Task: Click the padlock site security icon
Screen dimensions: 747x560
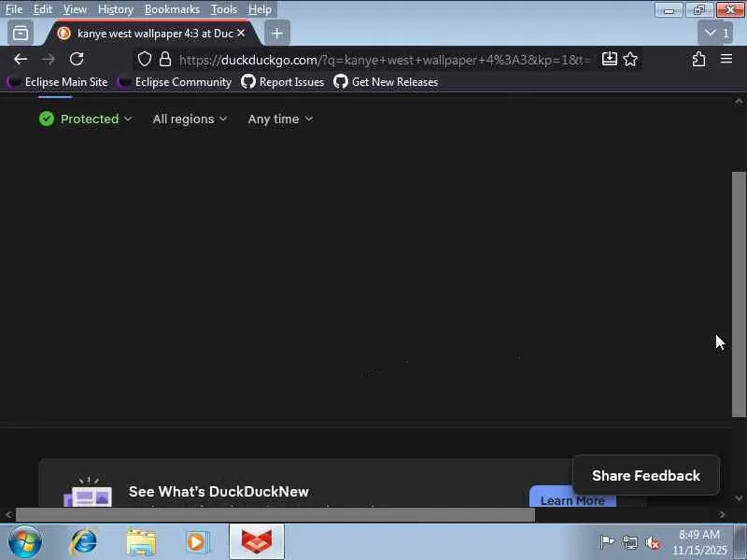Action: (x=165, y=59)
